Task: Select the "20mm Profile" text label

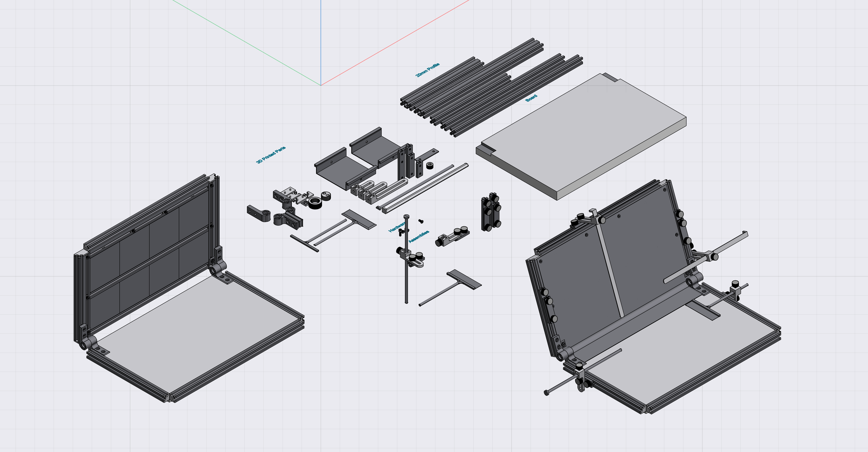Action: [x=427, y=70]
